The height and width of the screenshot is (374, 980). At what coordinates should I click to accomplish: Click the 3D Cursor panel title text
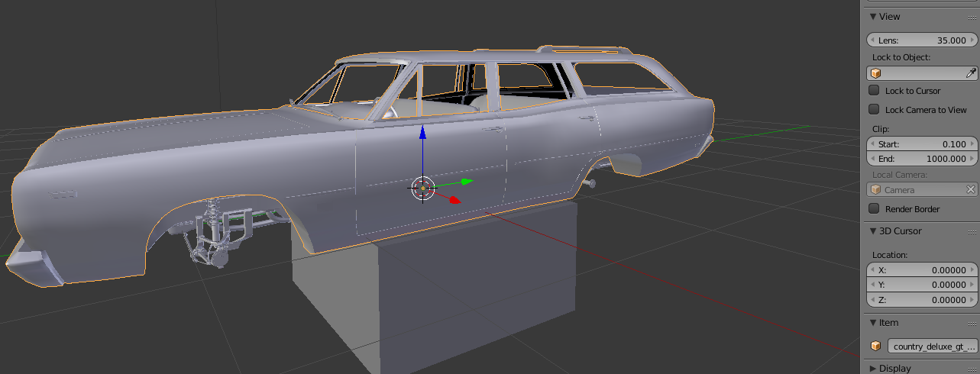click(901, 231)
